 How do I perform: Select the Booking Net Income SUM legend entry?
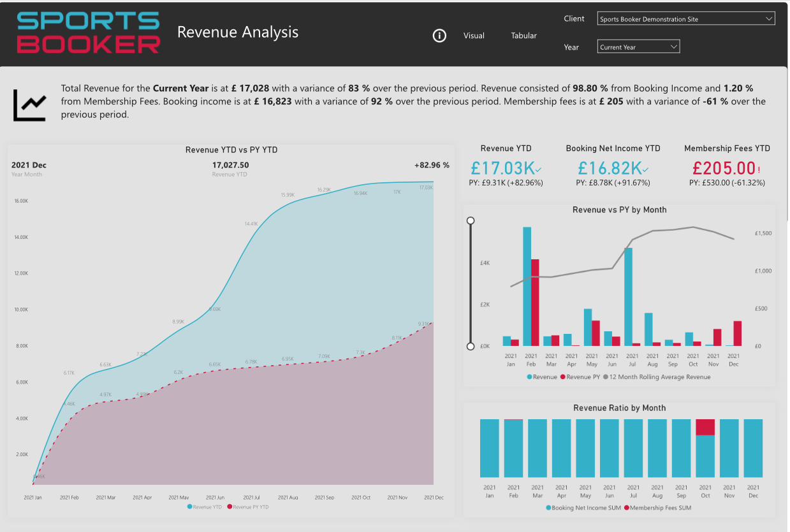click(583, 508)
